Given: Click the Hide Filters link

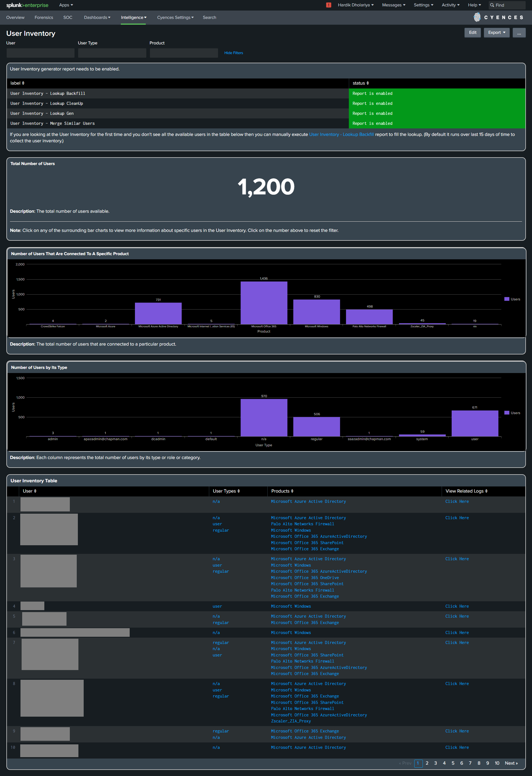Looking at the screenshot, I should click(x=234, y=53).
